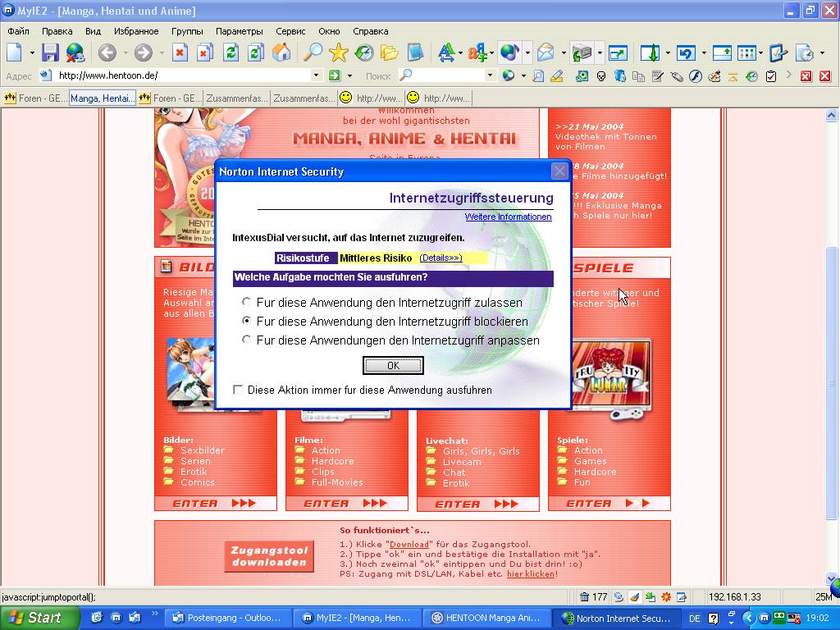Select 'Internetzugriff blockieren' radio option
This screenshot has width=840, height=630.
coord(246,321)
